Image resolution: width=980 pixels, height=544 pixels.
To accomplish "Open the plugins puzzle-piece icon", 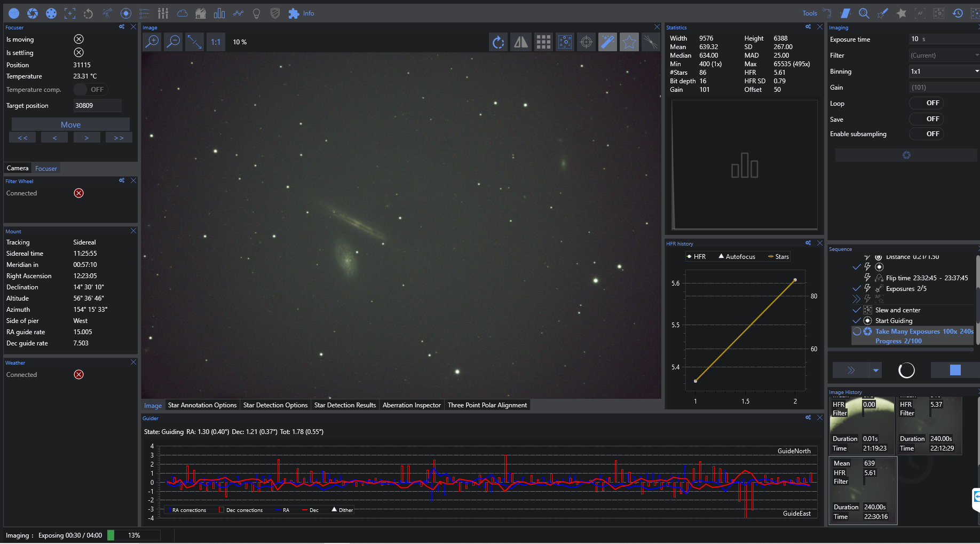I will click(294, 13).
